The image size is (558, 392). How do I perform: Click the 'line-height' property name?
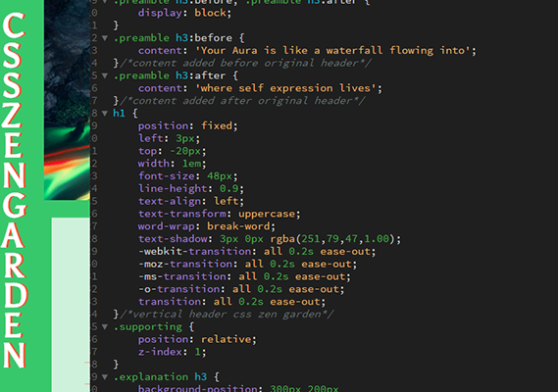173,188
